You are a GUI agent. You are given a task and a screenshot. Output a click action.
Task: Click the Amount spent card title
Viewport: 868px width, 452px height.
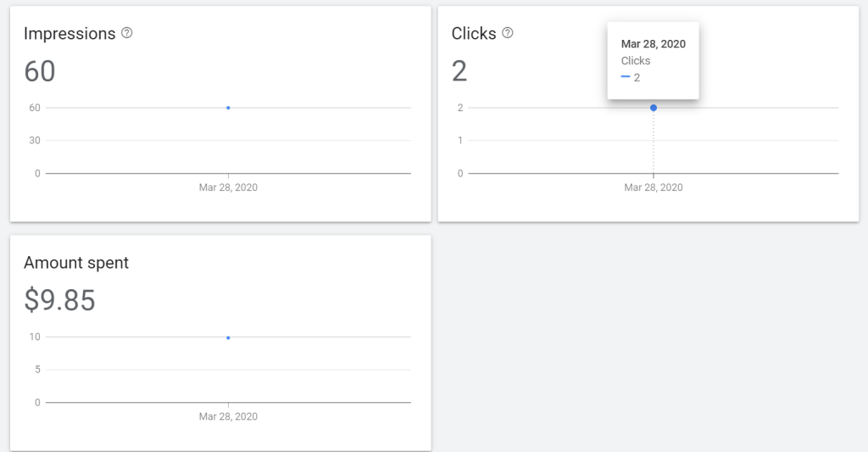coord(76,263)
